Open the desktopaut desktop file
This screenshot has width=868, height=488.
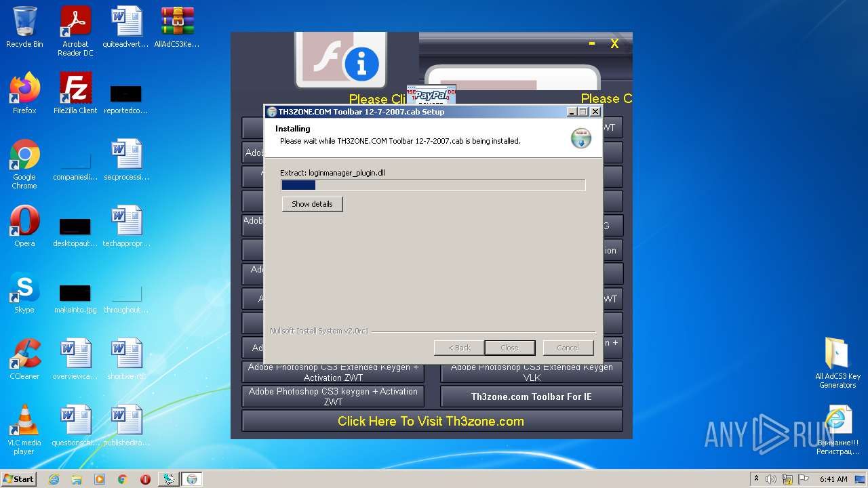tap(75, 232)
